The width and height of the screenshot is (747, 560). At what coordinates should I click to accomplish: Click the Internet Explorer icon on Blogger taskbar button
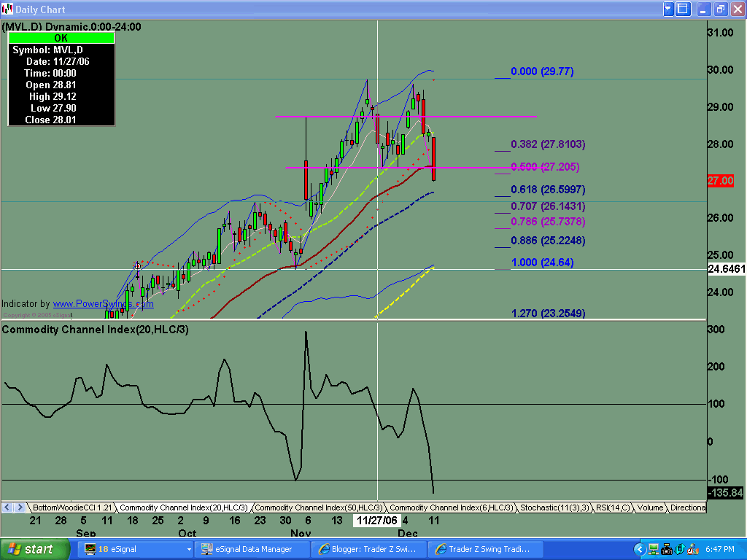click(324, 549)
